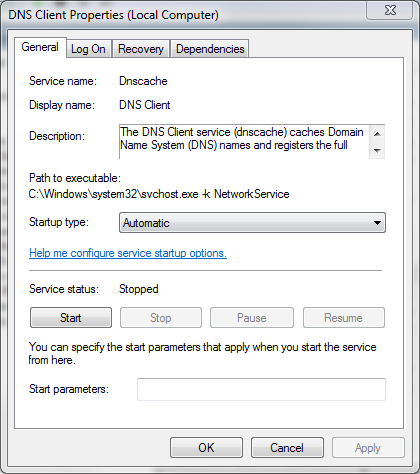Image resolution: width=420 pixels, height=474 pixels.
Task: Click the disabled Stop button
Action: click(161, 318)
